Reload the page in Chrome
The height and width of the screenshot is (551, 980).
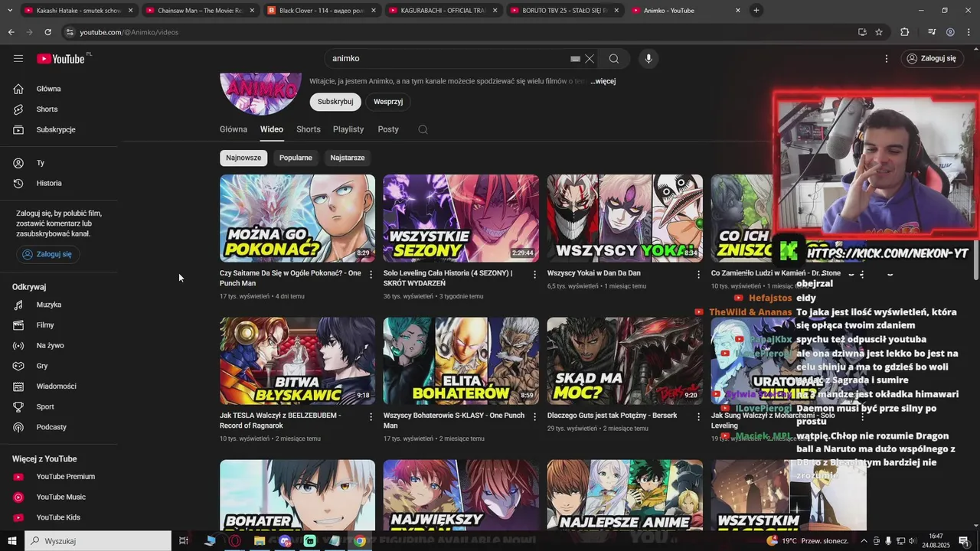click(47, 32)
